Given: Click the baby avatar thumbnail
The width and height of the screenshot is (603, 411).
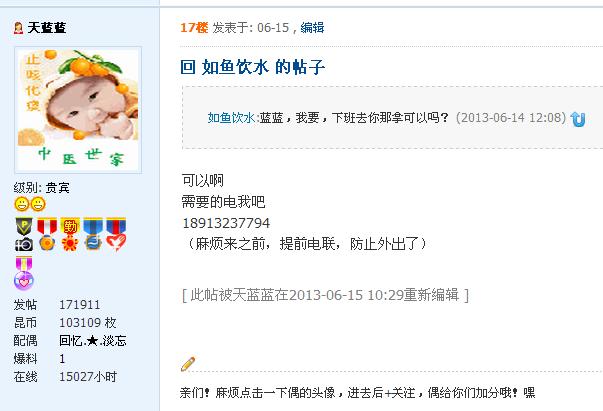Looking at the screenshot, I should (x=78, y=110).
